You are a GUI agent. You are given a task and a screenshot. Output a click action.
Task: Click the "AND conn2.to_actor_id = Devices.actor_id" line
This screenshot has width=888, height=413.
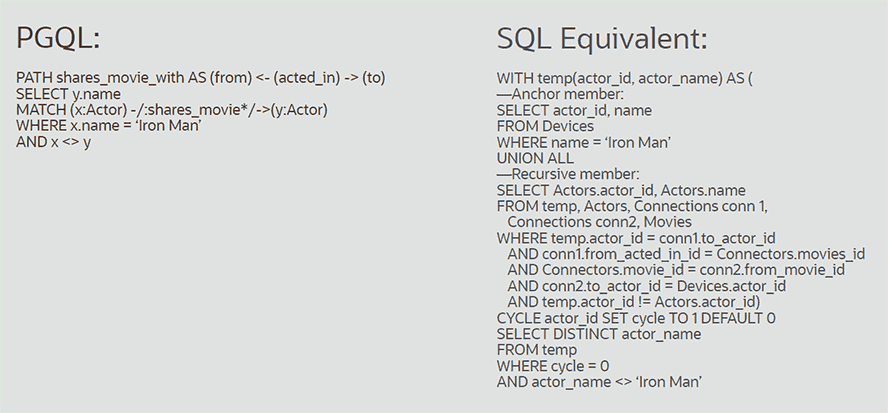[x=647, y=286]
